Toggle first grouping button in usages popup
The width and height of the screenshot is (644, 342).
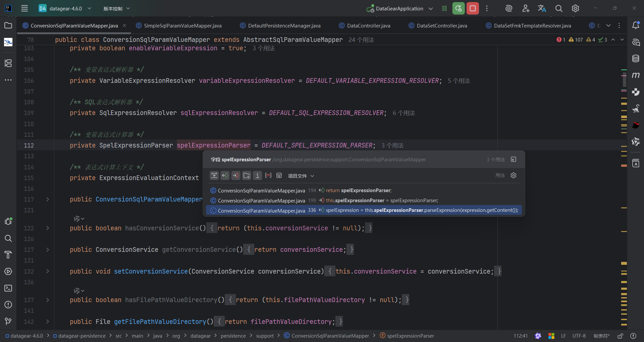pyautogui.click(x=214, y=175)
